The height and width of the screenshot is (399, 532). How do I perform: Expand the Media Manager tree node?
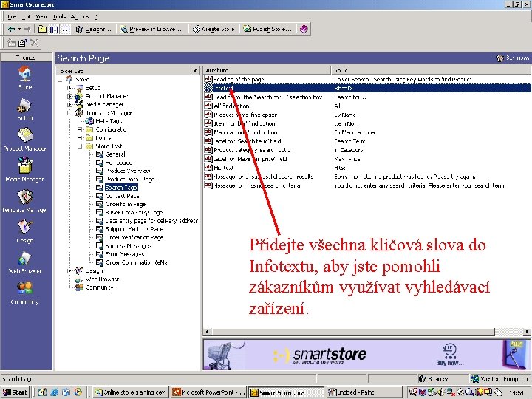(x=70, y=104)
